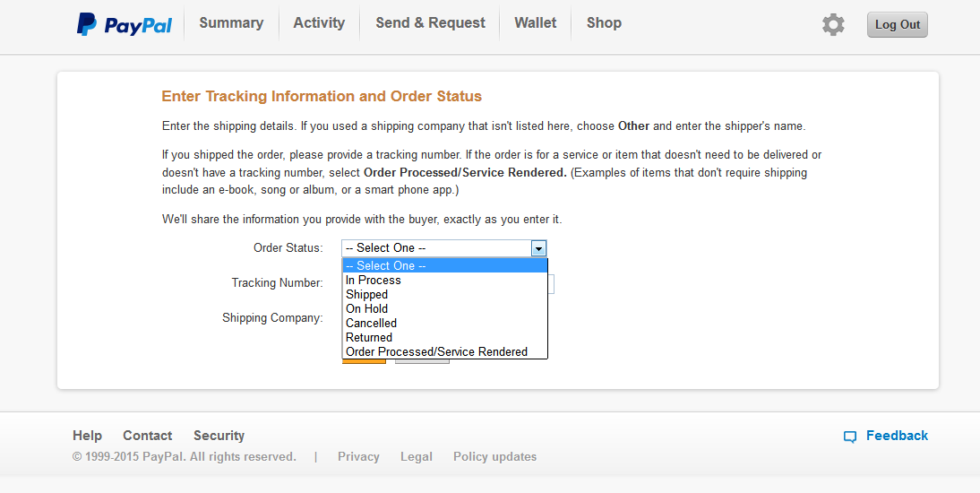Choose 'Order Processed/Service Rendered' option
The width and height of the screenshot is (980, 493).
[444, 351]
